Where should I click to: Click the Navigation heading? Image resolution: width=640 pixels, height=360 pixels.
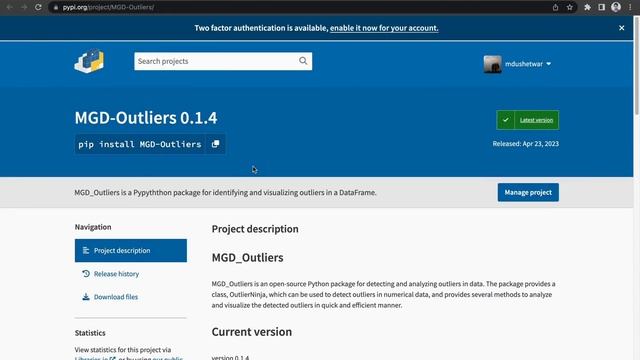point(93,227)
